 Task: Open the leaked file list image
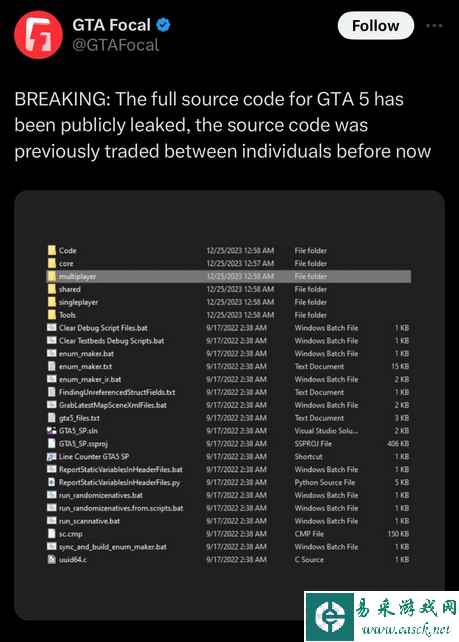(x=229, y=405)
